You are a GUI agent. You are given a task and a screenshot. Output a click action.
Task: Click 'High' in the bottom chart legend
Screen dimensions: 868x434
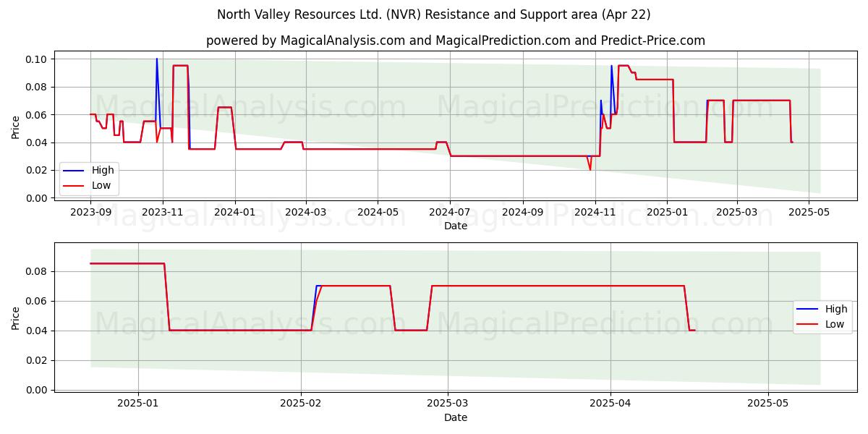point(836,310)
